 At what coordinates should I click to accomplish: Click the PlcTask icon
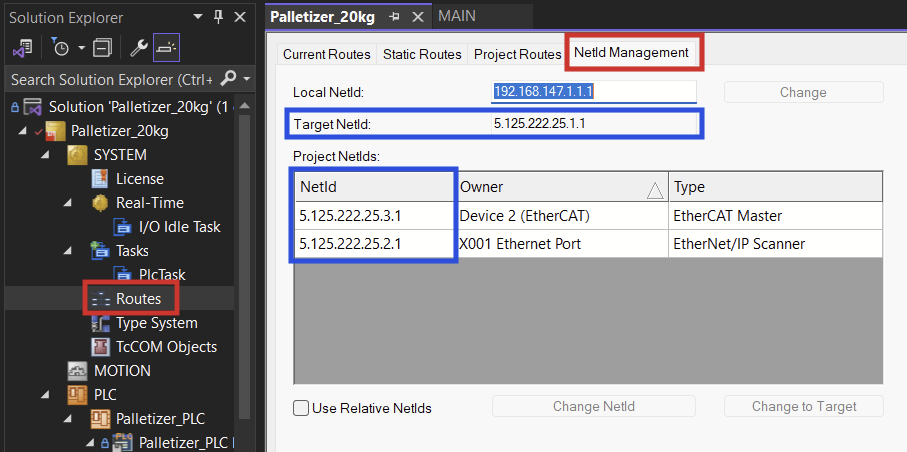pos(123,275)
